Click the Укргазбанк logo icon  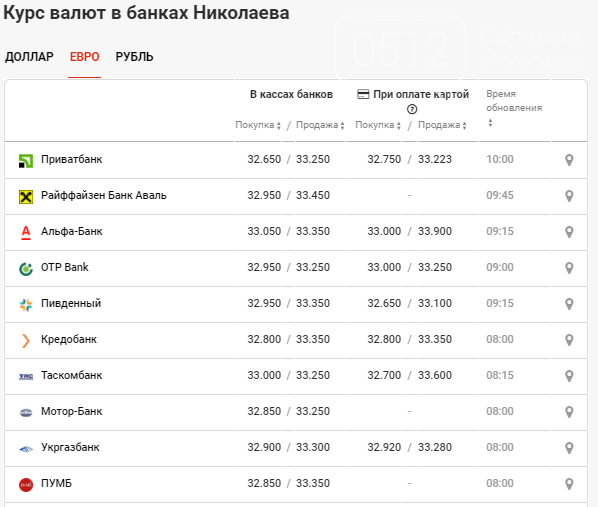26,449
